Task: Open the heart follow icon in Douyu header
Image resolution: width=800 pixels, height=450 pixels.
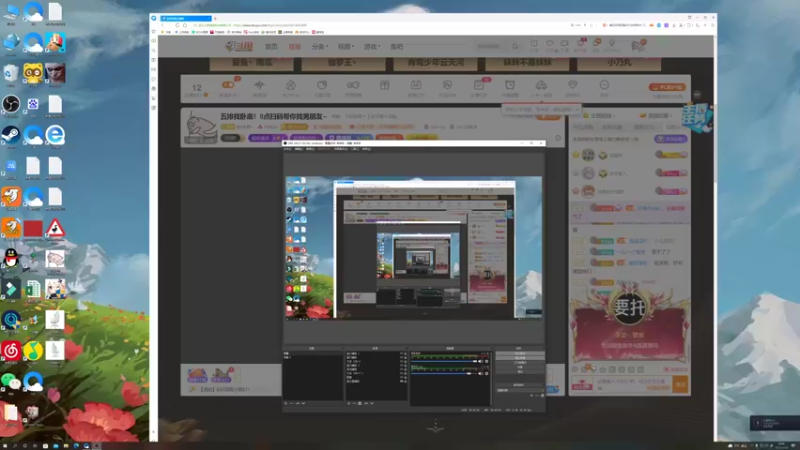Action: [x=549, y=44]
